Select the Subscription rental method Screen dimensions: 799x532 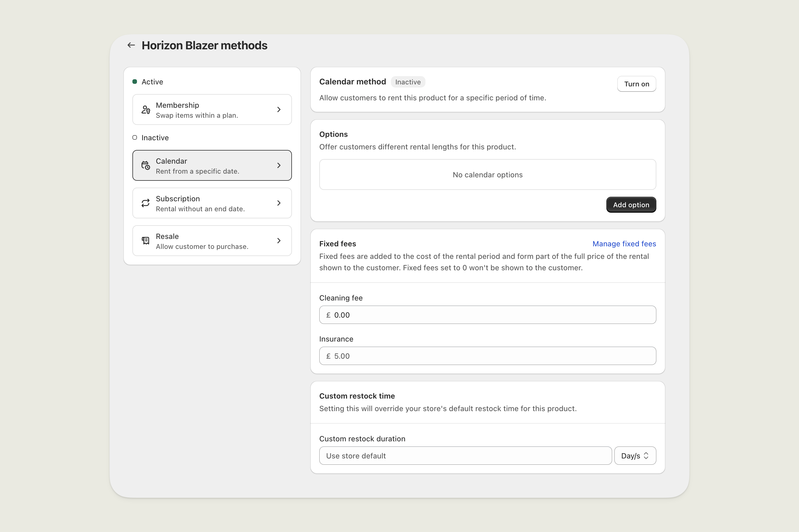[x=211, y=203]
